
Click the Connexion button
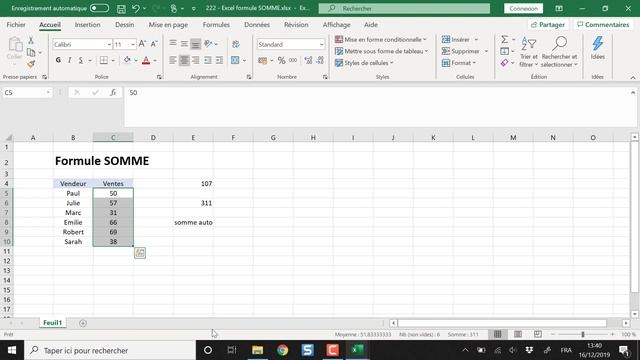[523, 9]
